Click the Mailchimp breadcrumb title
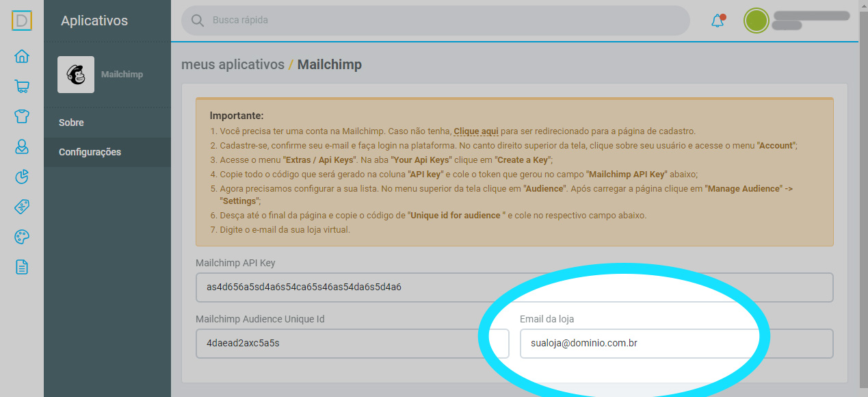The width and height of the screenshot is (868, 397). (x=330, y=64)
